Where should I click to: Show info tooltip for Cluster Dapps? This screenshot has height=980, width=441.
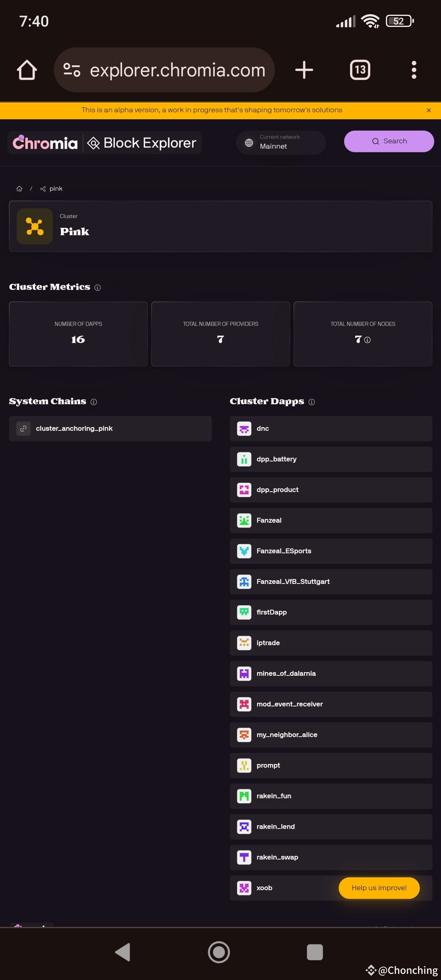click(312, 402)
